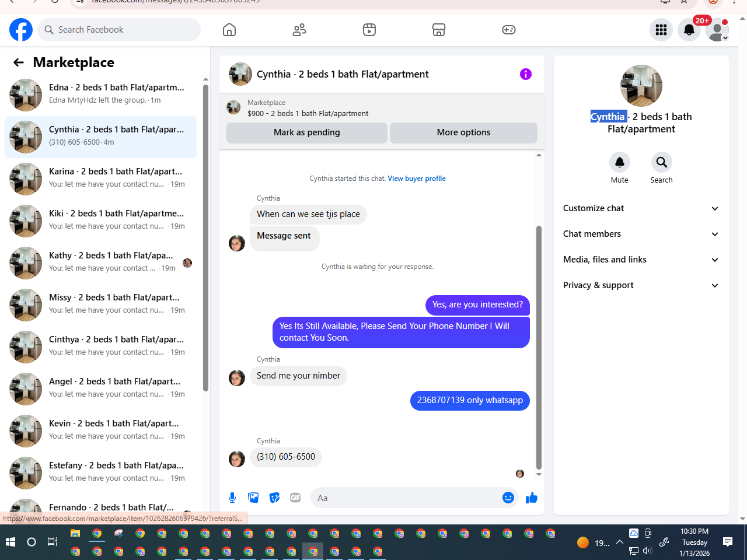Image resolution: width=747 pixels, height=560 pixels.
Task: Open the $900 Marketplace listing banner
Action: [x=382, y=108]
